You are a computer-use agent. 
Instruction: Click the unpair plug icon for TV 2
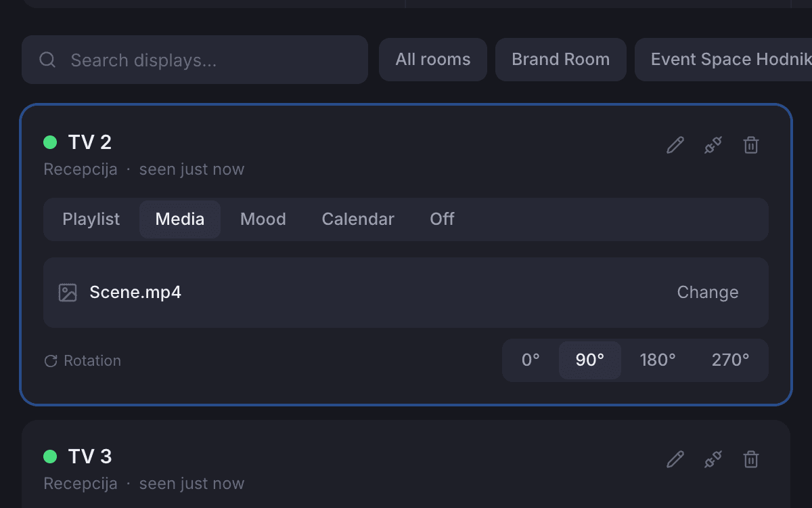(713, 145)
